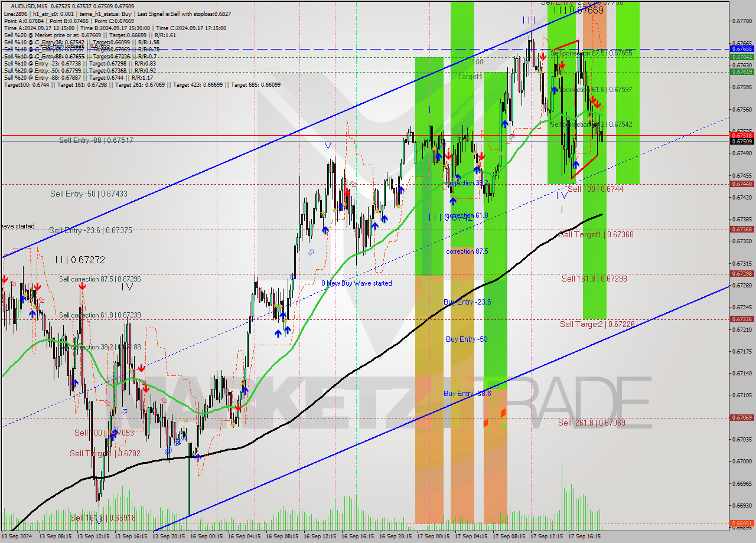
Task: Click the 'Sell Target1 | 0.67368' label
Action: coord(596,234)
